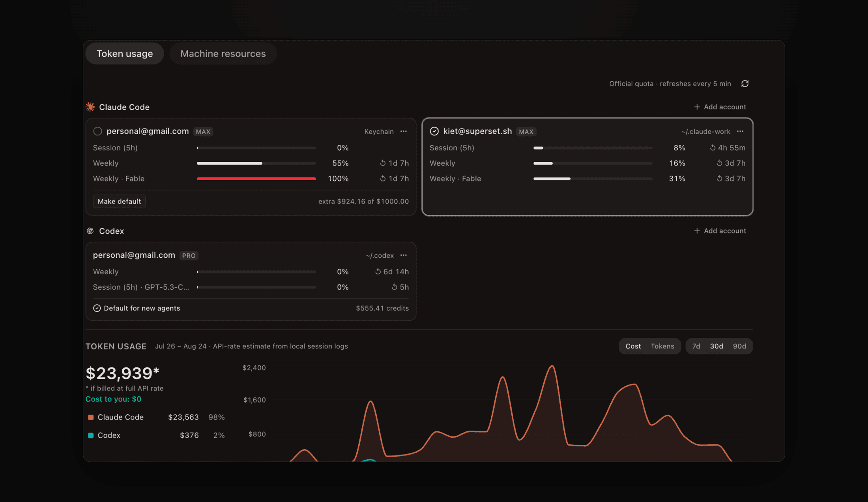Click the Codex personal@gmail.com account email
This screenshot has height=502, width=868.
point(134,255)
